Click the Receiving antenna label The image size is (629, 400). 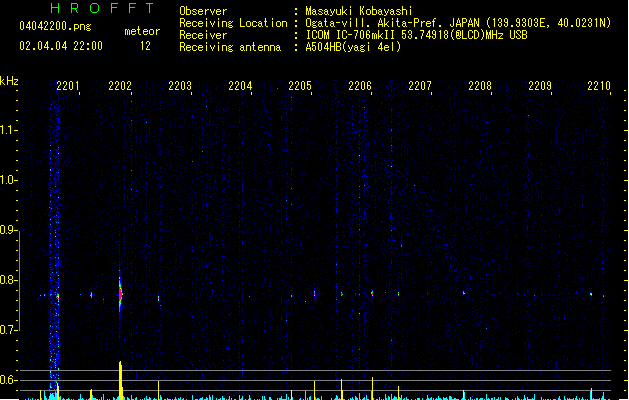(x=230, y=47)
